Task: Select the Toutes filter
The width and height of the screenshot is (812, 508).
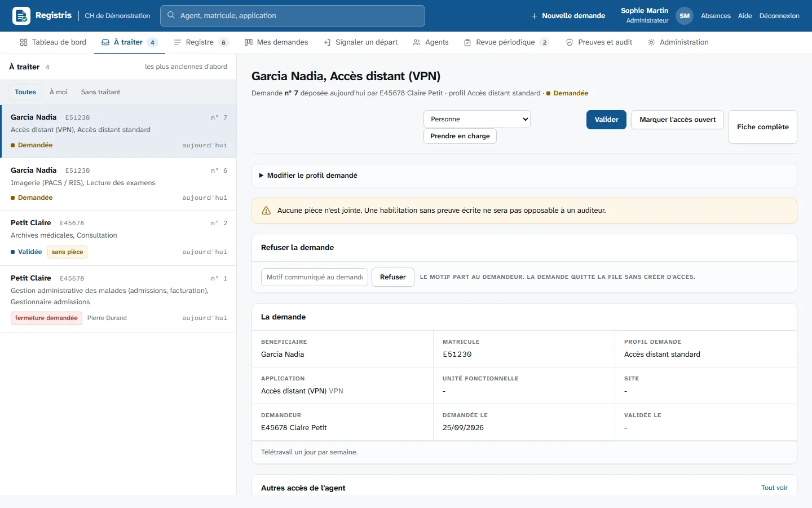Action: (x=25, y=92)
